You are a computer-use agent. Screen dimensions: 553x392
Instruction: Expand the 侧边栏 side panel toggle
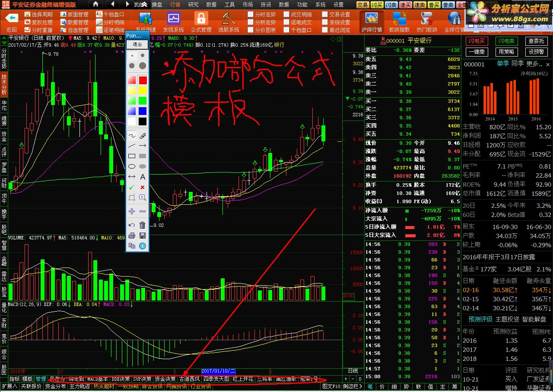tap(353, 386)
